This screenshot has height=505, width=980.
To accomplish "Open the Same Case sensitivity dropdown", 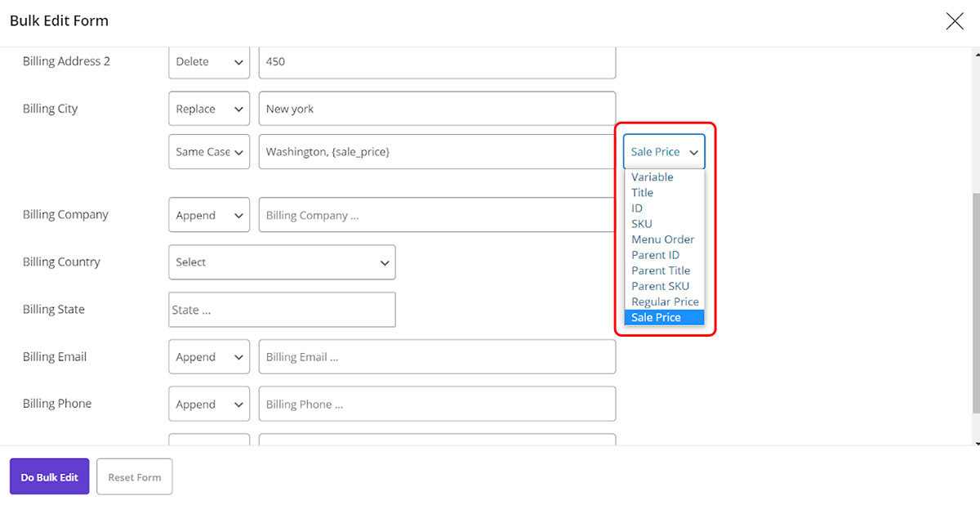I will (x=209, y=152).
